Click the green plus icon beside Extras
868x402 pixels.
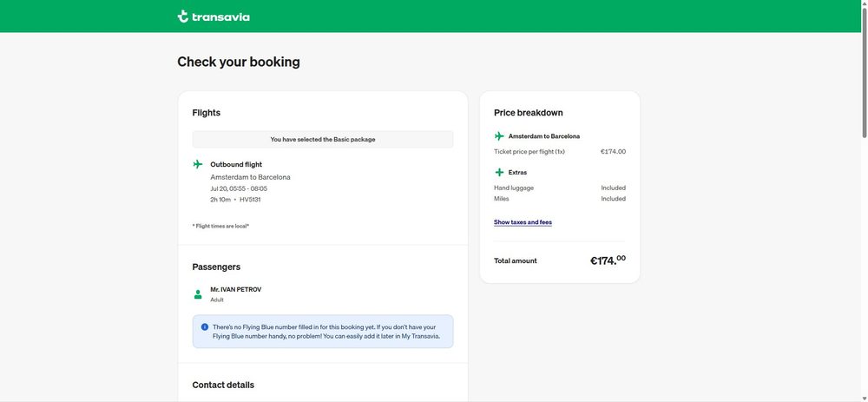[499, 172]
